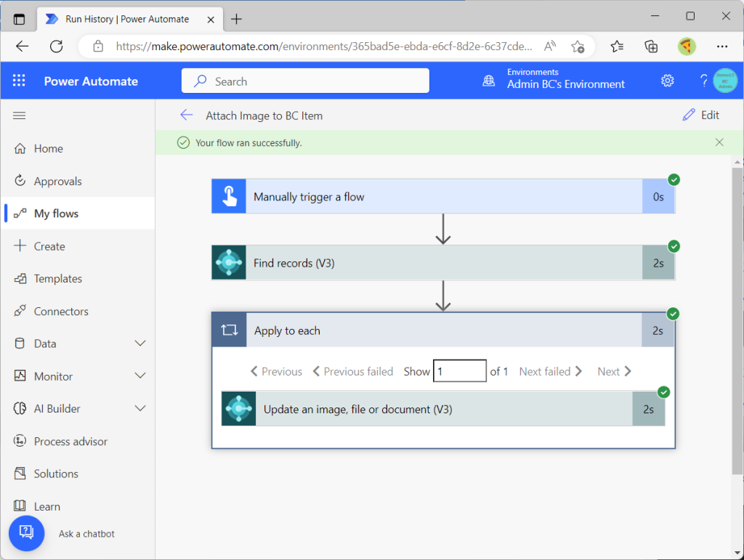The width and height of the screenshot is (744, 560).
Task: Click Next failed iteration link
Action: pos(551,371)
